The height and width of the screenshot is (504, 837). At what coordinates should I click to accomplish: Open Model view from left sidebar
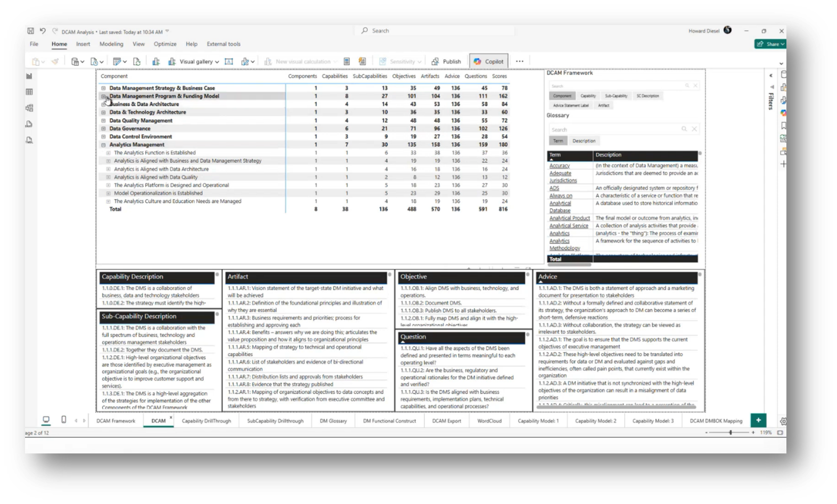pyautogui.click(x=29, y=108)
